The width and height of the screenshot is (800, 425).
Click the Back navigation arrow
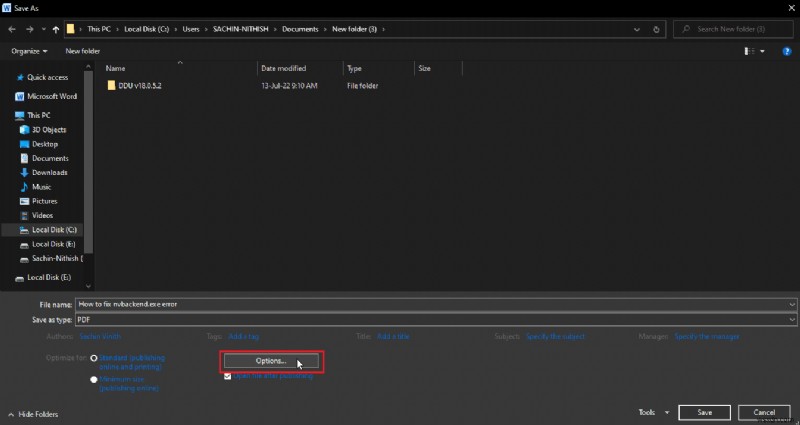(12, 30)
